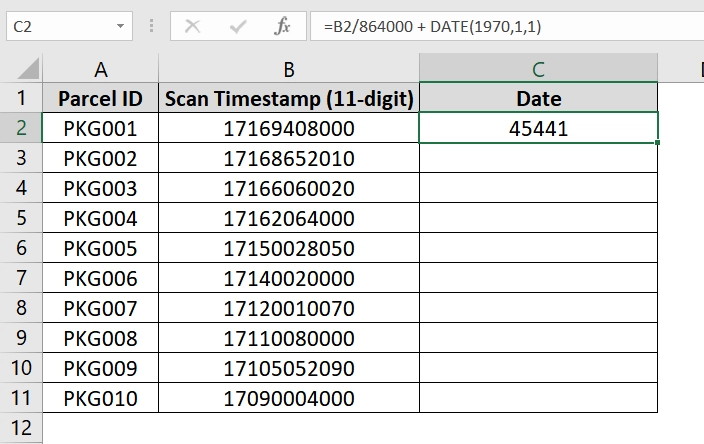704x444 pixels.
Task: Select timestamp cell 17169408000
Action: tap(289, 128)
